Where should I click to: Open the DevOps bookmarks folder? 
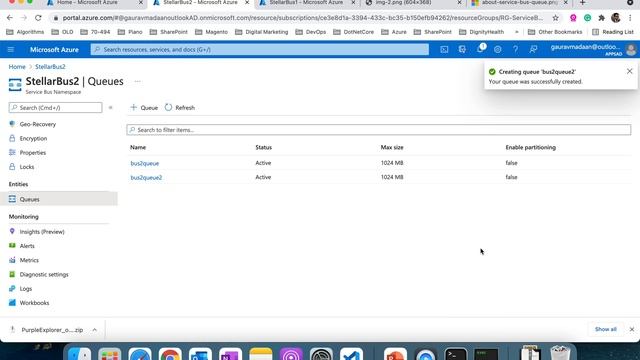point(310,32)
